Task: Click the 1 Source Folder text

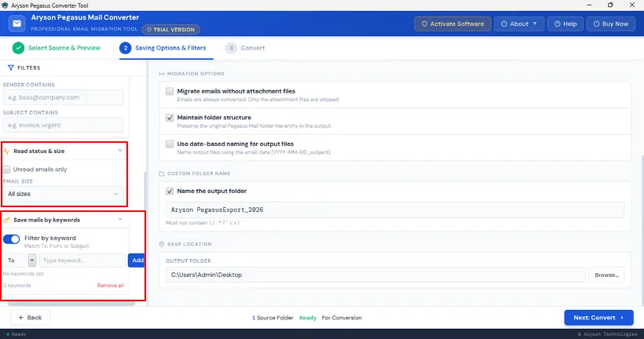Action: click(x=273, y=318)
